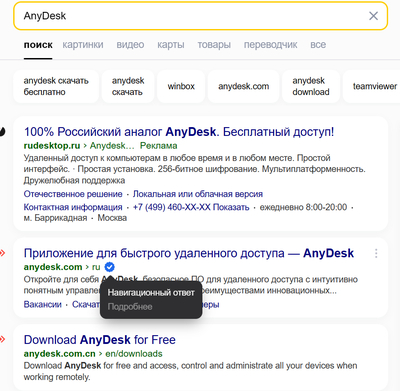Open the товары tab
400x391 pixels.
pyautogui.click(x=214, y=45)
